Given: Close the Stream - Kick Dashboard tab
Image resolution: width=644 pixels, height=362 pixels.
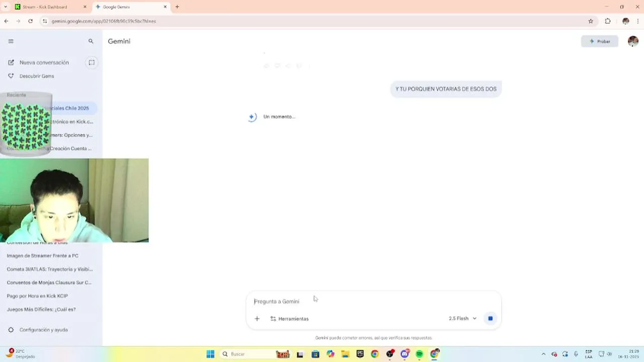Looking at the screenshot, I should click(x=85, y=7).
